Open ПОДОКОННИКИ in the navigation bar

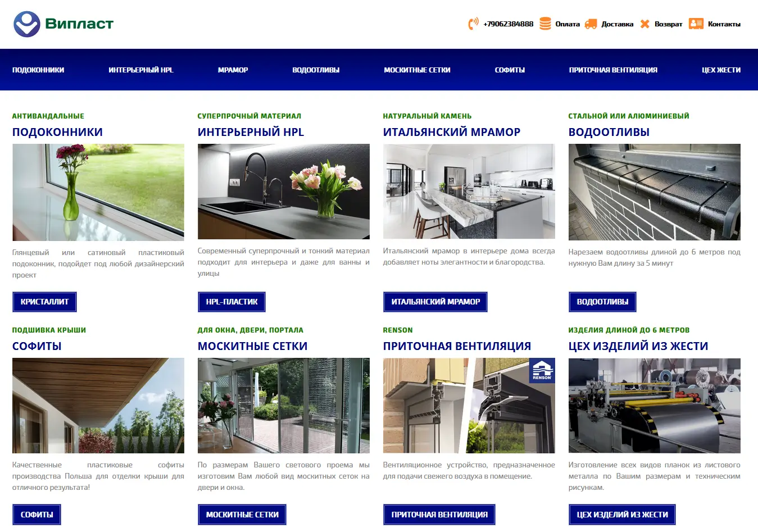pos(38,70)
